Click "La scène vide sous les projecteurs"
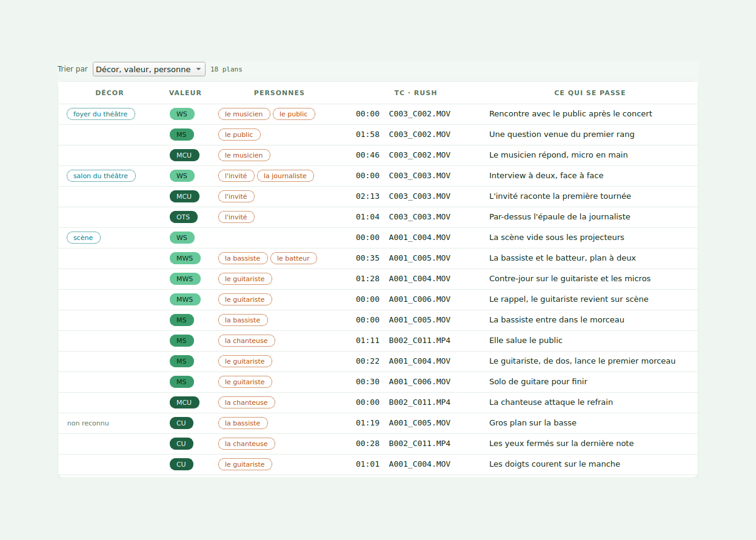 [557, 238]
